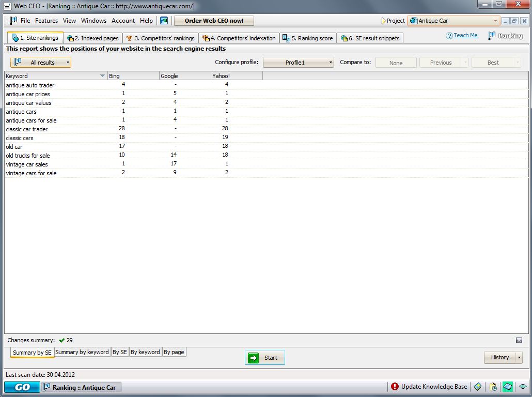Click the green window-switch icon next to Help
Image resolution: width=532 pixels, height=397 pixels.
click(164, 21)
